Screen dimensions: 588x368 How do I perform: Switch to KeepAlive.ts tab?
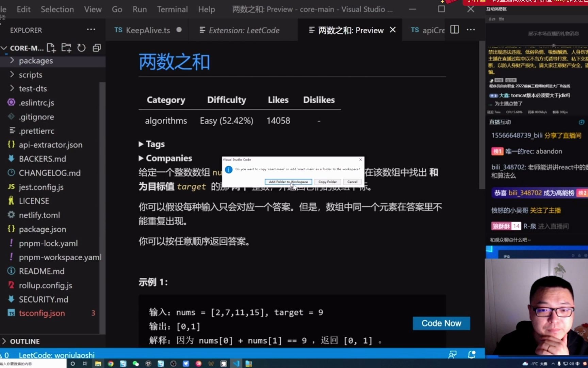click(x=147, y=30)
